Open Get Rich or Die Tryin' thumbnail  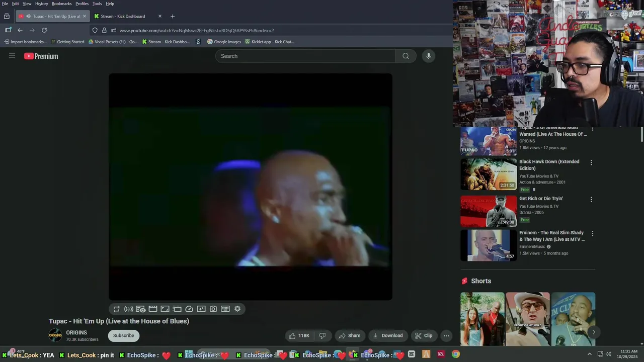(489, 211)
